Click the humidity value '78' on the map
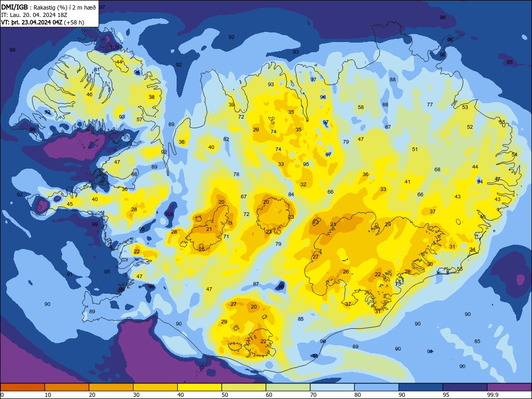 pyautogui.click(x=236, y=174)
